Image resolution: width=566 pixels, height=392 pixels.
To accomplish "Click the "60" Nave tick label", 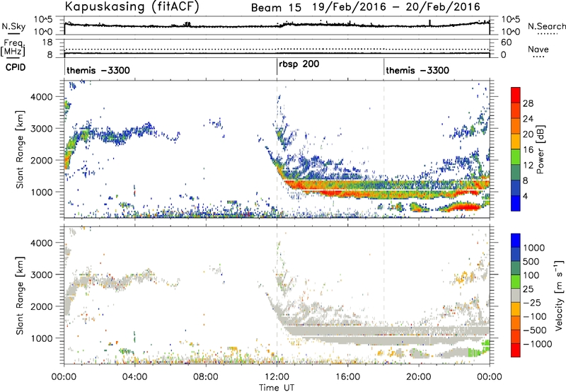I will pos(506,42).
